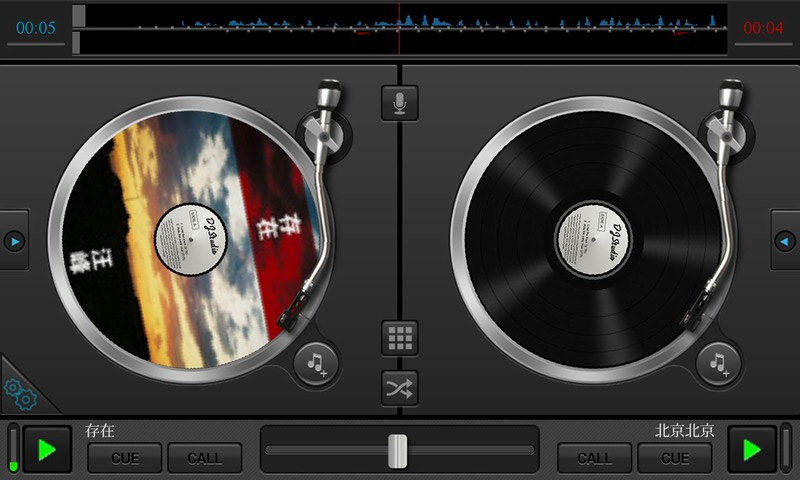Click the black vinyl on right turntable
Viewport: 800px width, 480px height.
[593, 239]
